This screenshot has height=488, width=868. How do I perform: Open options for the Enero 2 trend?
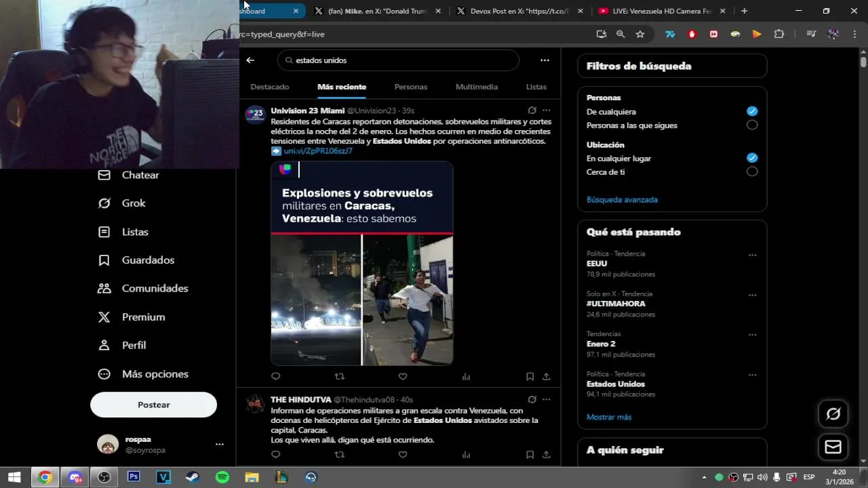pos(752,335)
